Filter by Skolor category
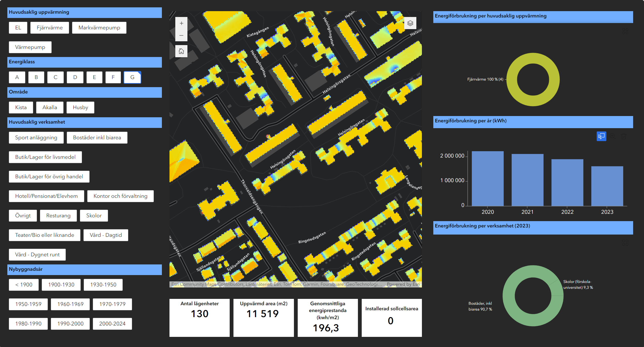The image size is (644, 347). (94, 216)
